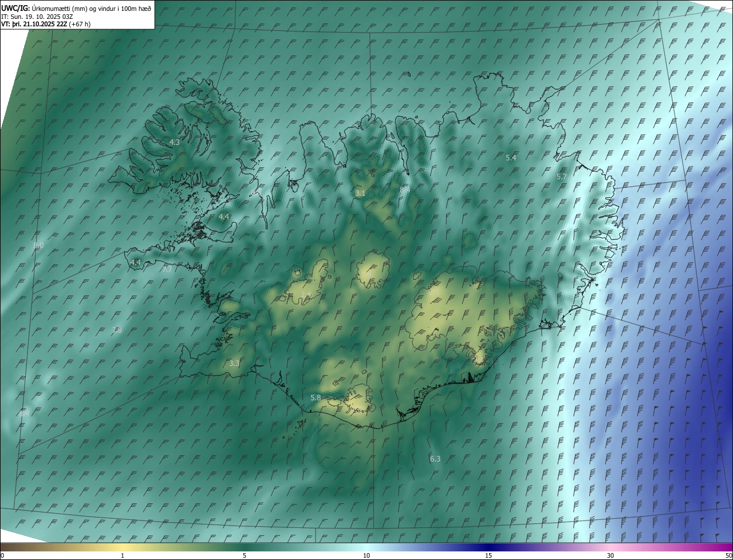Click the 1 tick on the color scale
Image resolution: width=733 pixels, height=560 pixels.
click(123, 555)
